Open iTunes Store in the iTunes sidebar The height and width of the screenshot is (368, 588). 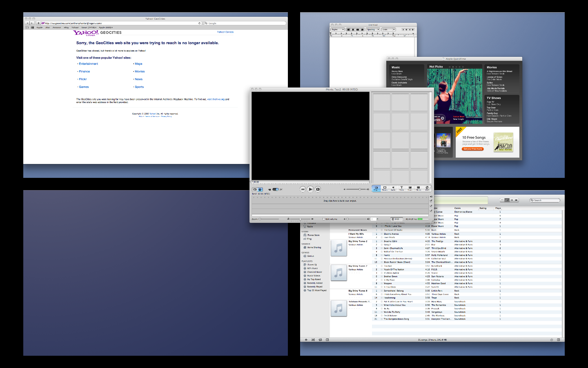[314, 235]
